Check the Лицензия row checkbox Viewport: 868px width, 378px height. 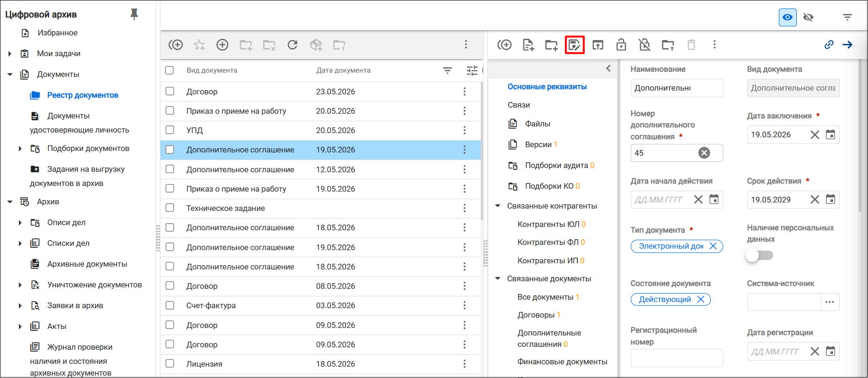[x=170, y=363]
